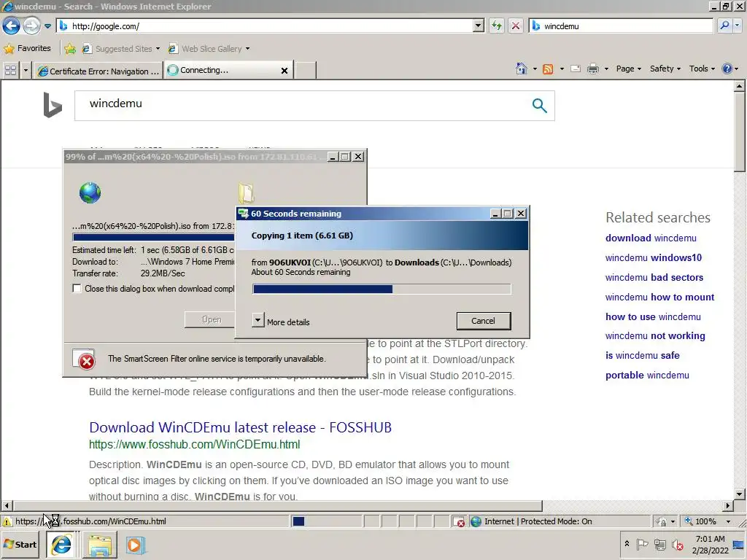The width and height of the screenshot is (747, 560).
Task: Click the Read Mail envelope icon
Action: pyautogui.click(x=576, y=69)
